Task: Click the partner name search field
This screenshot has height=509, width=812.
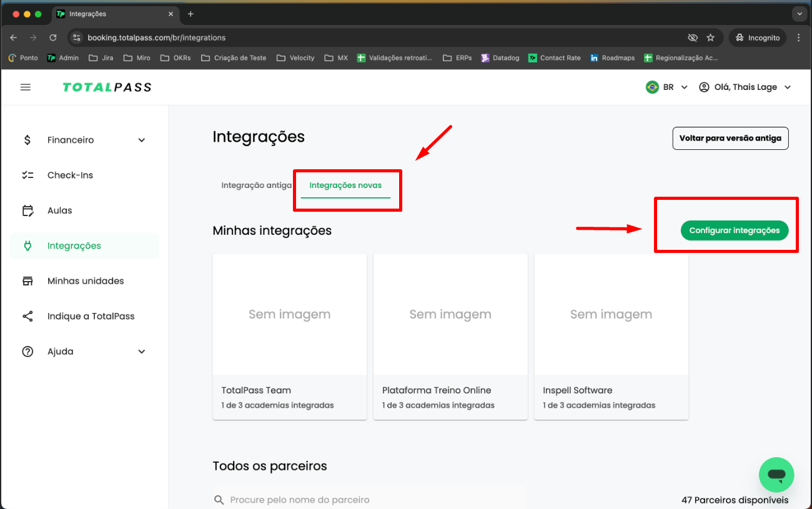Action: click(x=369, y=500)
